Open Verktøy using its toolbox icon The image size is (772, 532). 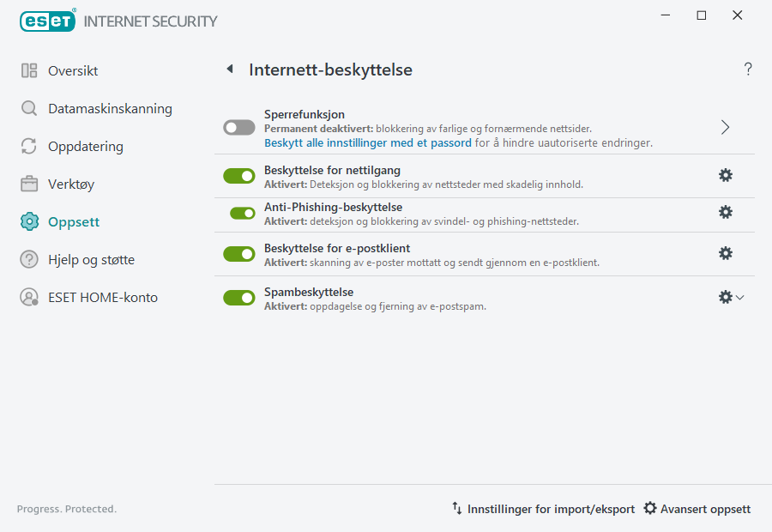point(28,184)
